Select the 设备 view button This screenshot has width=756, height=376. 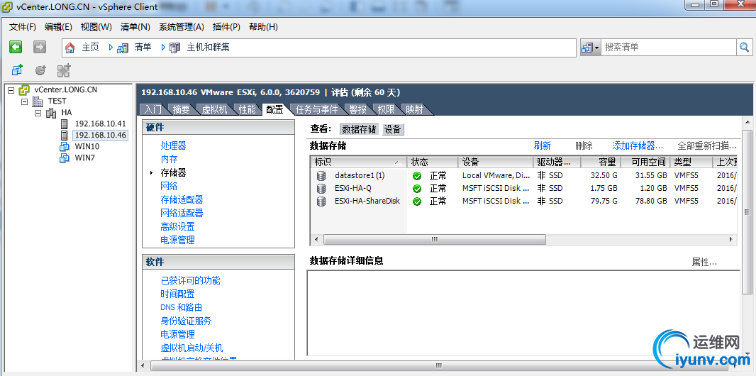[393, 130]
